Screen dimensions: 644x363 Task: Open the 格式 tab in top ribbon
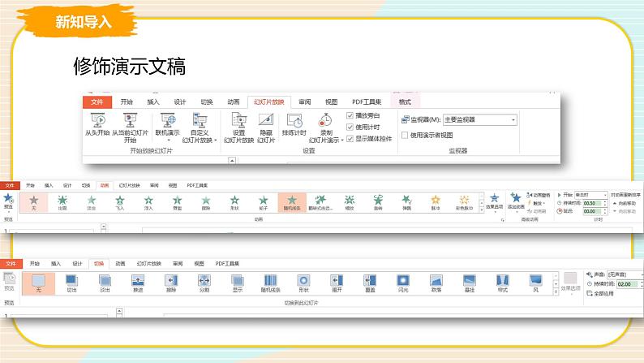point(405,102)
